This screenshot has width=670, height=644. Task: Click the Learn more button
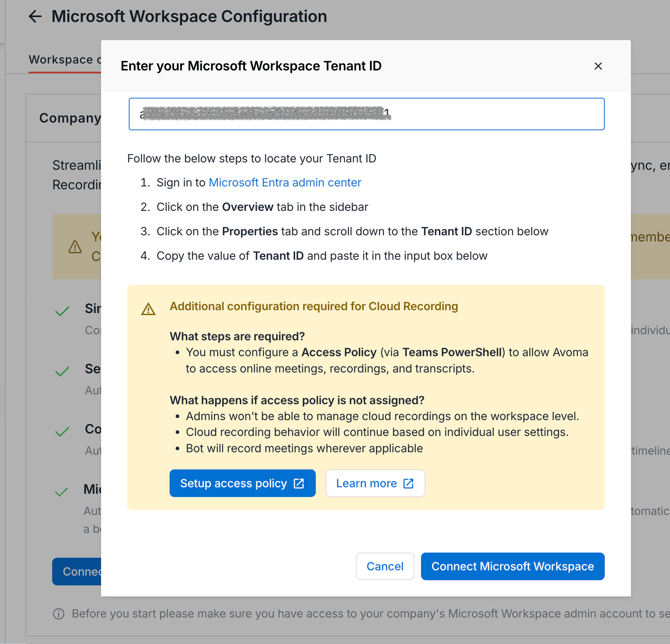tap(375, 483)
